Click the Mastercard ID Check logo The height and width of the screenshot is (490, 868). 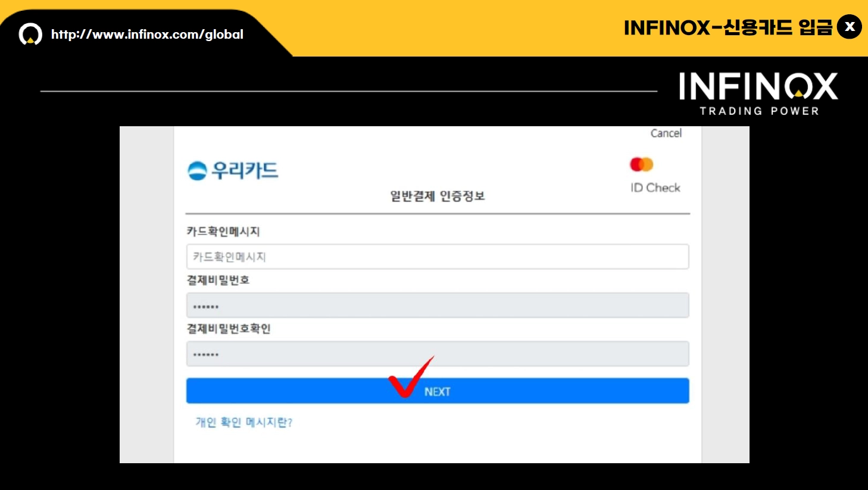tap(654, 175)
